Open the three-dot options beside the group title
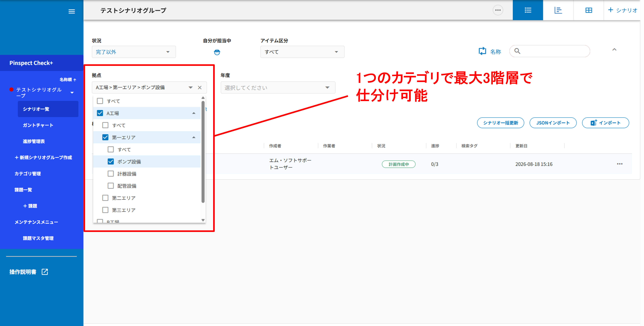Screen dimensions: 644x326 498,10
